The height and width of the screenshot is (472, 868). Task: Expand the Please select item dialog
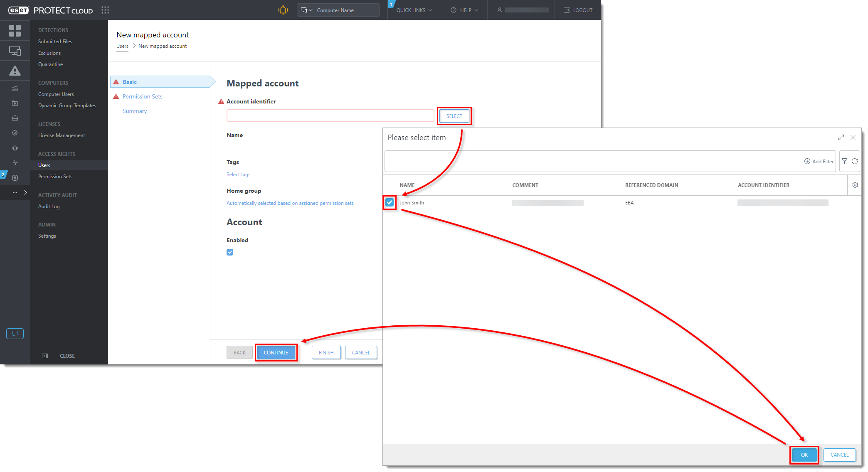(841, 138)
